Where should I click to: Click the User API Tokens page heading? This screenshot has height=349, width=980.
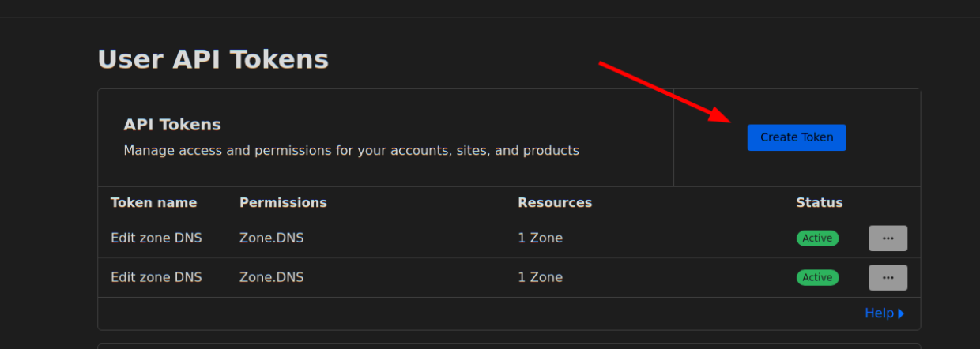pos(213,59)
